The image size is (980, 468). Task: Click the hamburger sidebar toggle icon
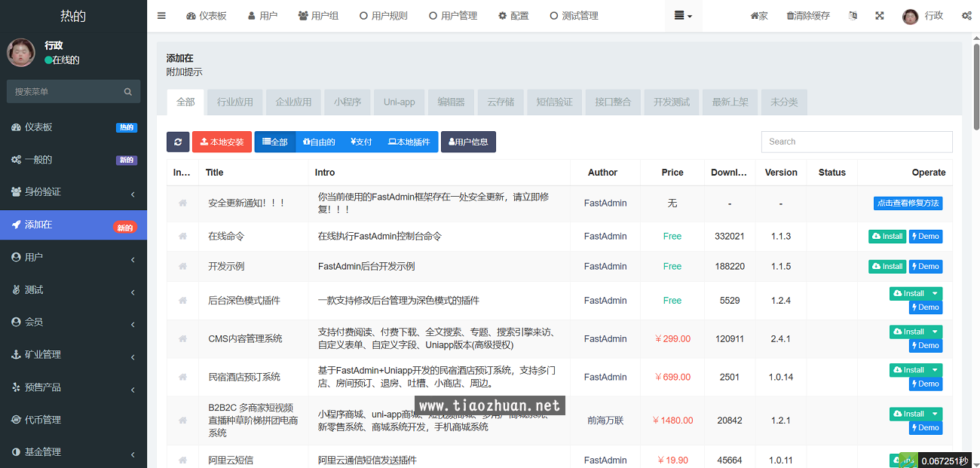click(x=161, y=16)
